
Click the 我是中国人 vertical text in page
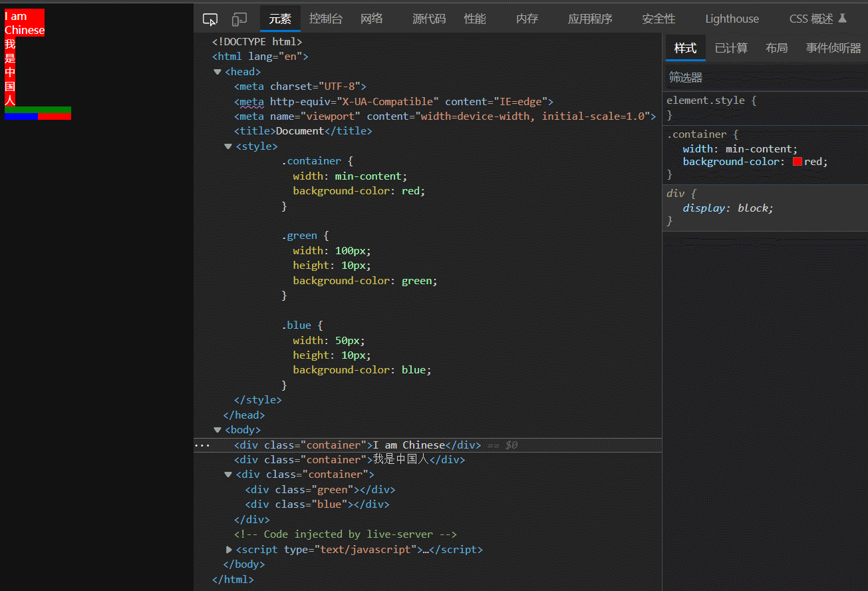[x=10, y=72]
